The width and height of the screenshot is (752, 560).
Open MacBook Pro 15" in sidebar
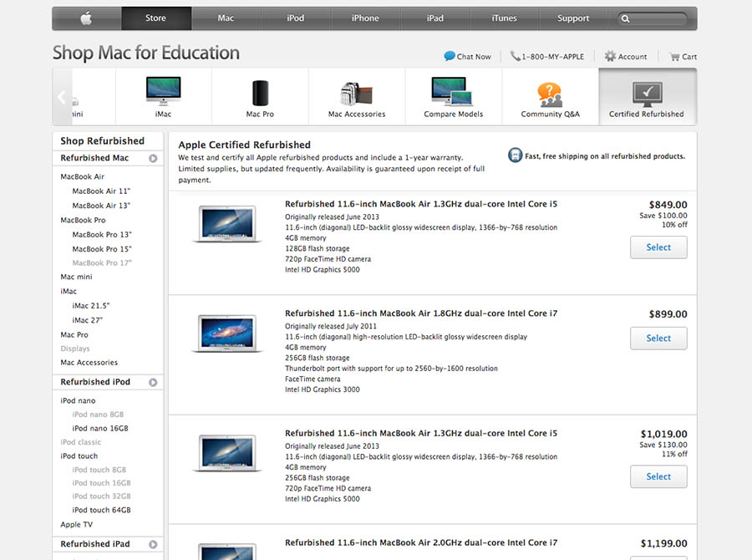102,249
